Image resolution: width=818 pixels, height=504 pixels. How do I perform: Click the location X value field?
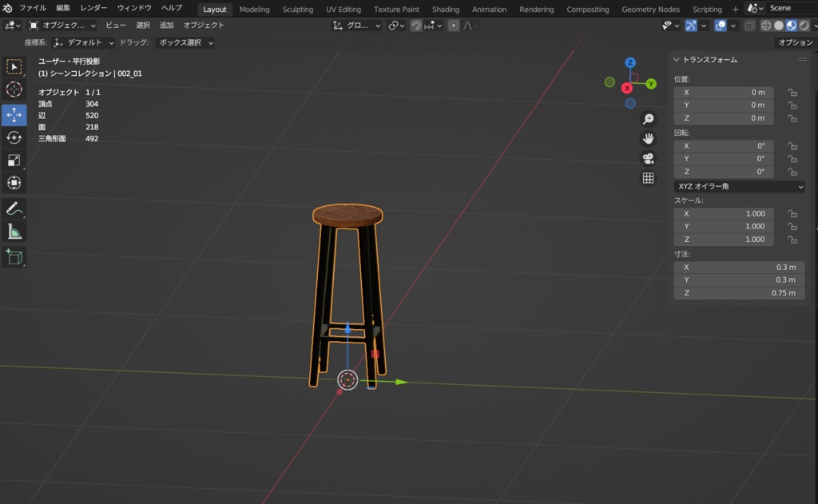point(724,93)
